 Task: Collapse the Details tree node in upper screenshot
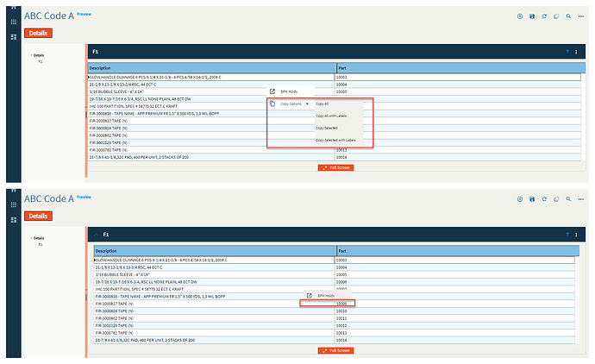[x=32, y=55]
